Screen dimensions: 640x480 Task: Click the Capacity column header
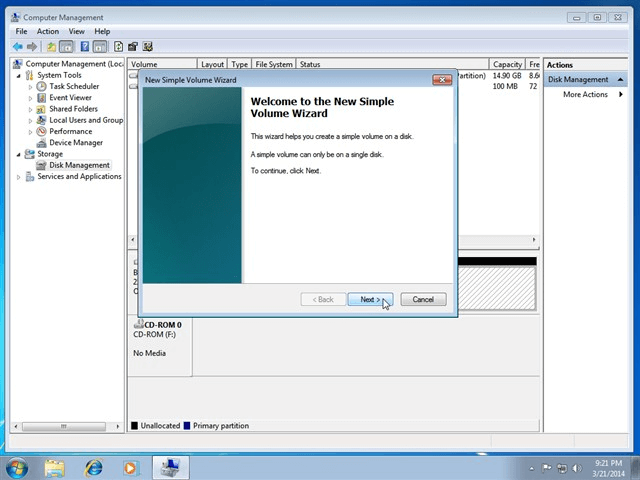click(507, 65)
